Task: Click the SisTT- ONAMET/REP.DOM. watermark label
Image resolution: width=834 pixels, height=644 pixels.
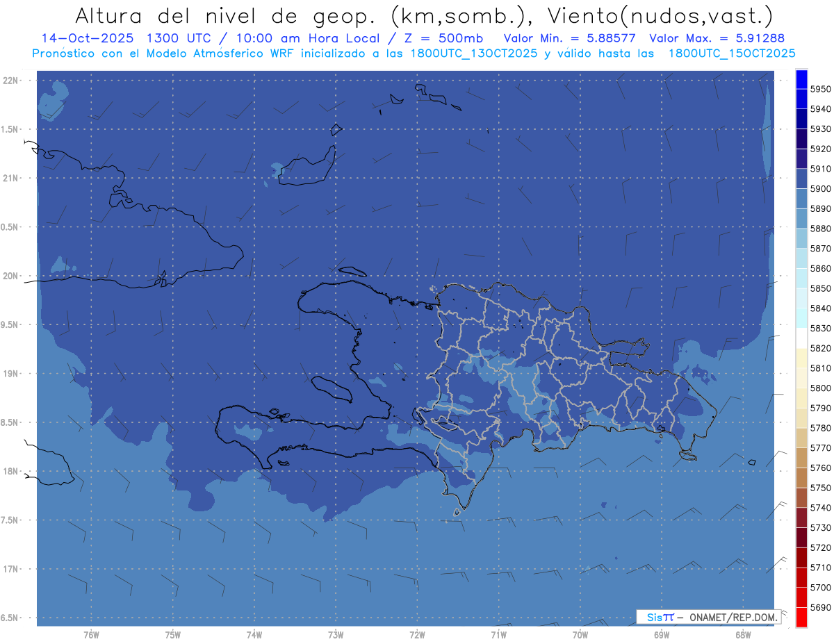Action: 708,617
